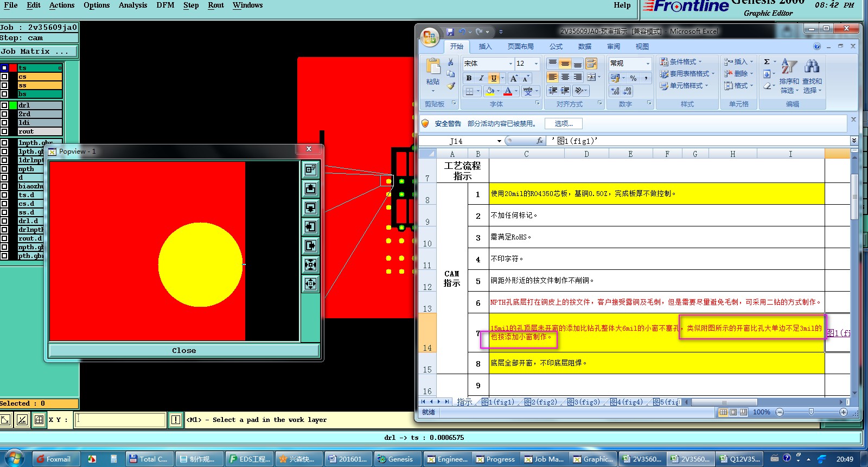Click the first tool icon in Popview sidebar
868x467 pixels.
pos(310,169)
